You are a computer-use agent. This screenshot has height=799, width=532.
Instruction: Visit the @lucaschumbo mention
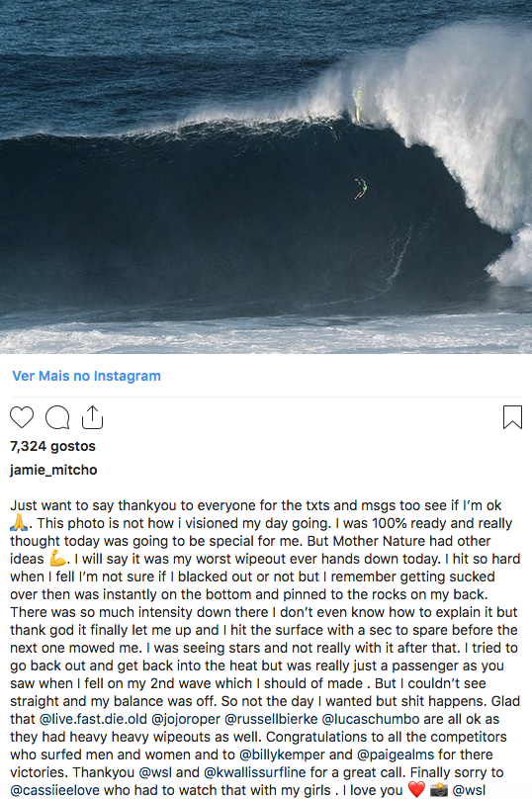[371, 719]
